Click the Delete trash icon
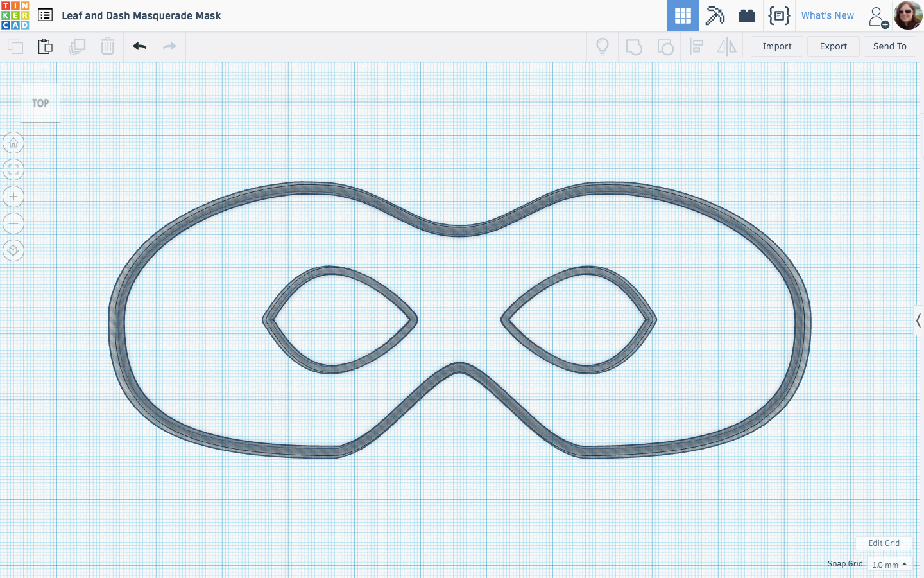Viewport: 924px width, 578px height. (107, 46)
